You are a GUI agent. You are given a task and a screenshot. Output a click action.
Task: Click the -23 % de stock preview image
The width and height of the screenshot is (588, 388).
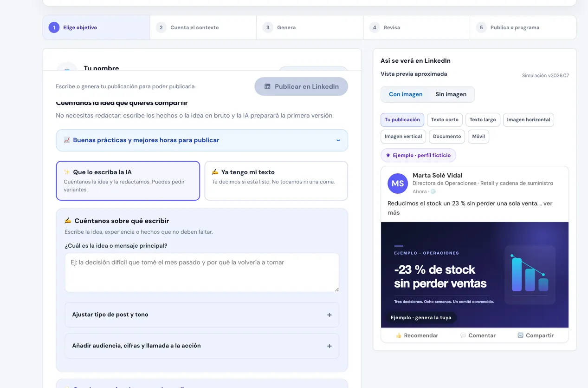point(475,275)
